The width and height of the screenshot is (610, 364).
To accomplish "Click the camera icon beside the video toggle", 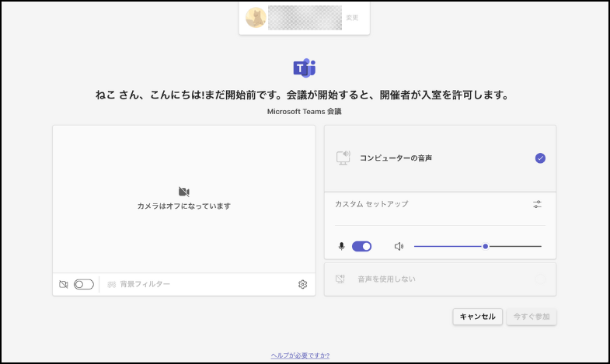I will [x=64, y=284].
